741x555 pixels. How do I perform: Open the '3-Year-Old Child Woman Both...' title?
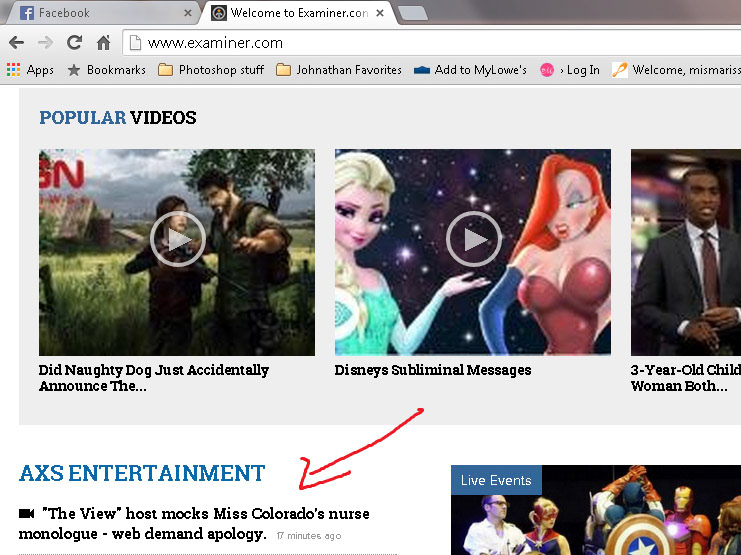[686, 378]
